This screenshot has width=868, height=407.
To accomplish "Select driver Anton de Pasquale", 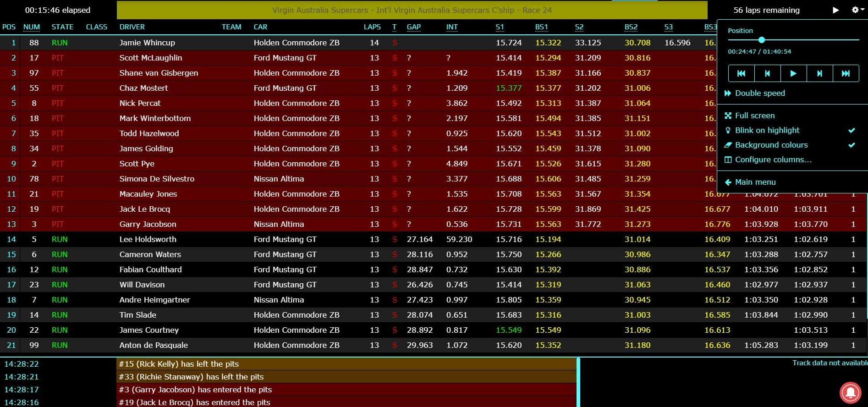I will point(154,345).
